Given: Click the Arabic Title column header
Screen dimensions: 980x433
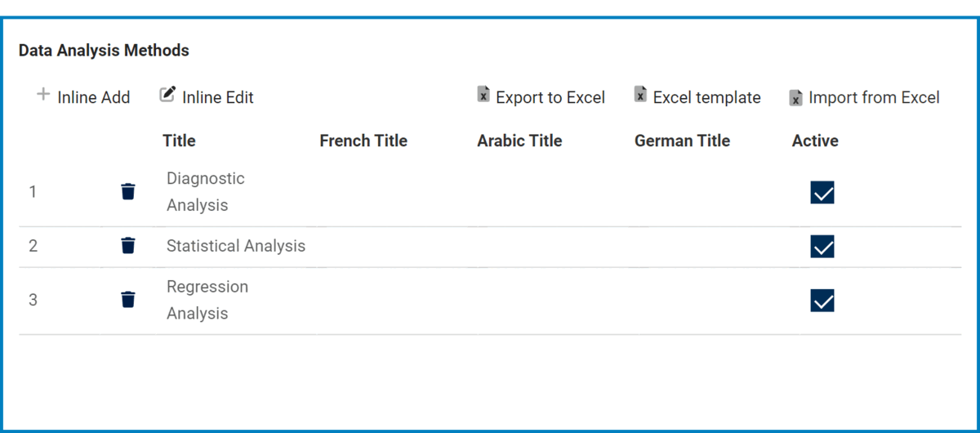Looking at the screenshot, I should pos(519,141).
